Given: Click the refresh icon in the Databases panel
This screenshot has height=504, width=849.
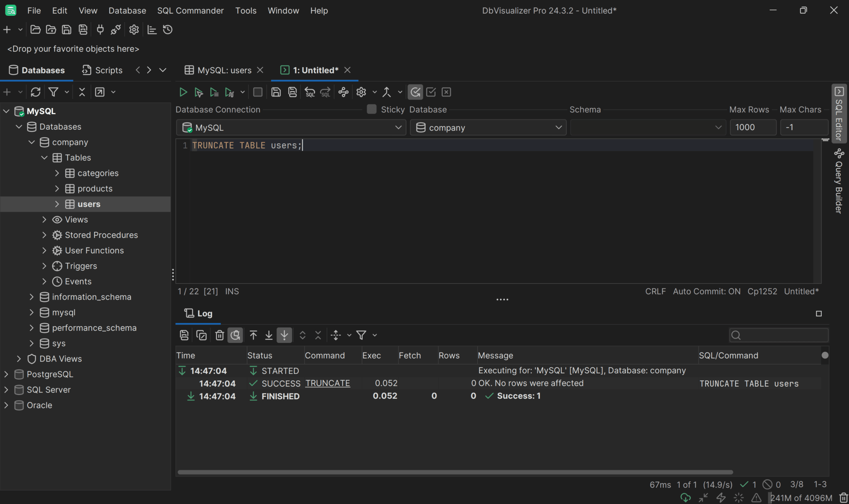Looking at the screenshot, I should 36,92.
